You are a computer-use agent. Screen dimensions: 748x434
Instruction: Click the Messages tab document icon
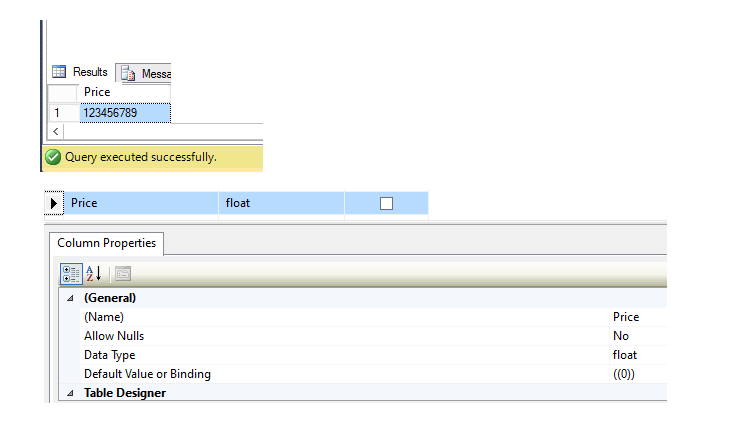tap(127, 73)
